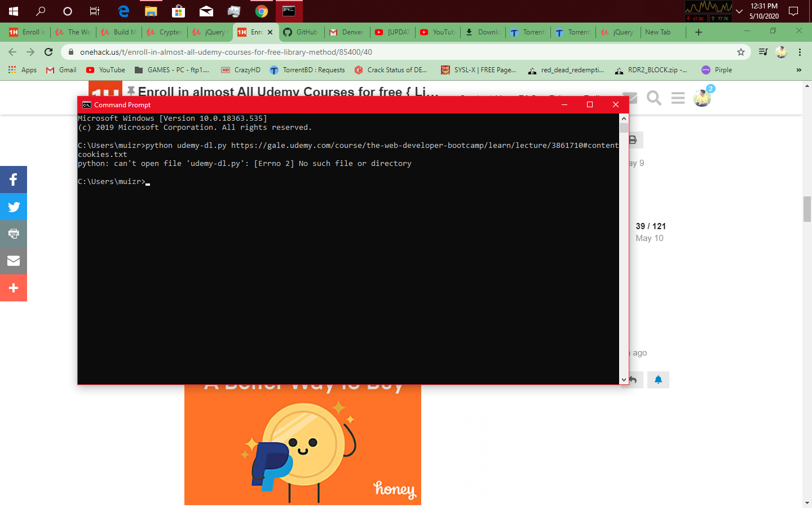The height and width of the screenshot is (508, 812).
Task: Open the CrazyHD bookmark
Action: pos(241,70)
